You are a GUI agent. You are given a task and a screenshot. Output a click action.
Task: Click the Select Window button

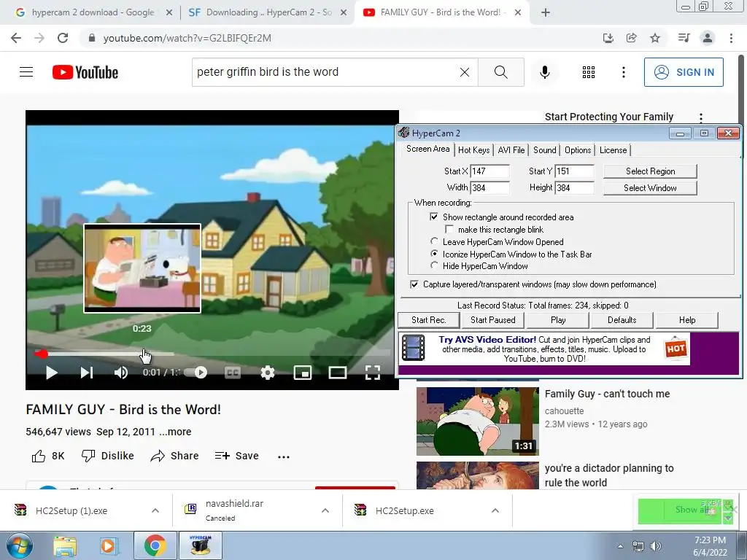[650, 188]
